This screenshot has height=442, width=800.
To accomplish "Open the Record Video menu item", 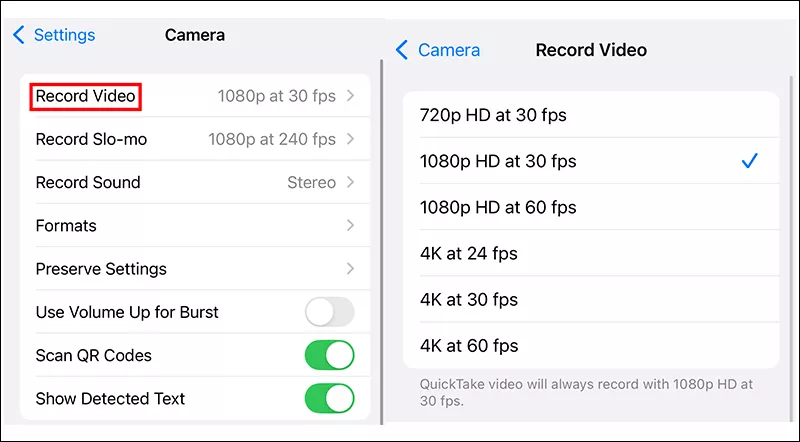I will click(x=85, y=97).
